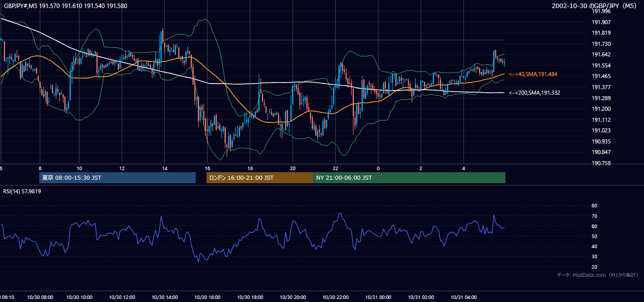Click price axis label 191.554
Image resolution: width=644 pixels, height=302 pixels.
[x=601, y=66]
